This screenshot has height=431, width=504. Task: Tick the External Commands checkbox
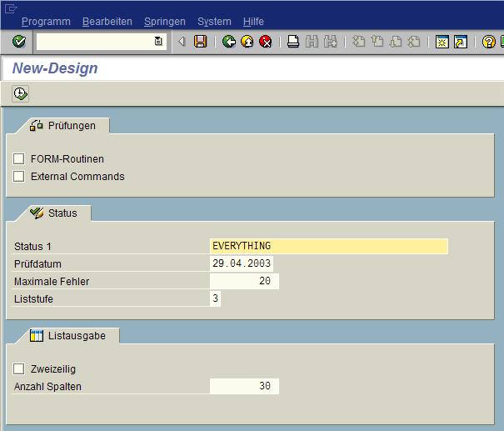[x=19, y=176]
